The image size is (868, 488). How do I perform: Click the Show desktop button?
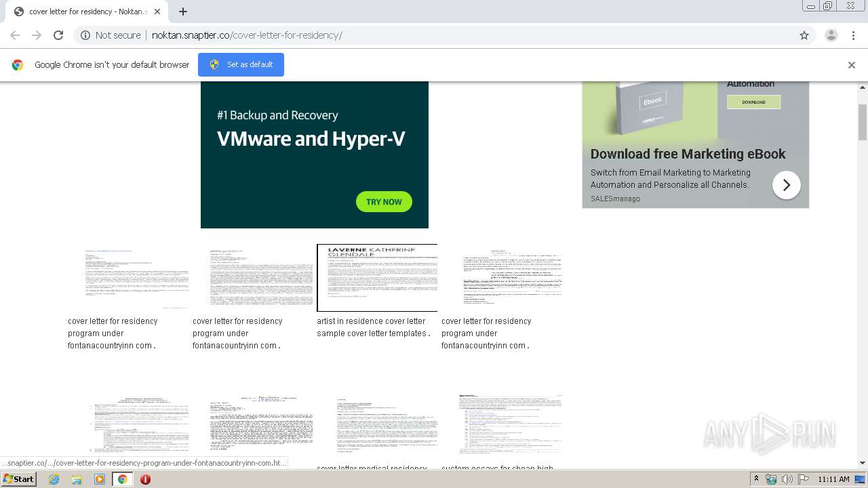(x=861, y=479)
